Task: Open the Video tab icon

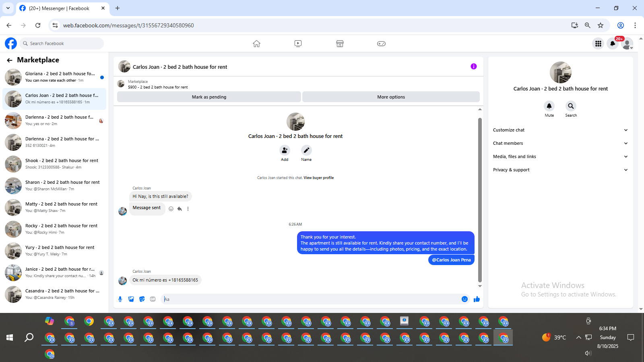Action: point(298,43)
